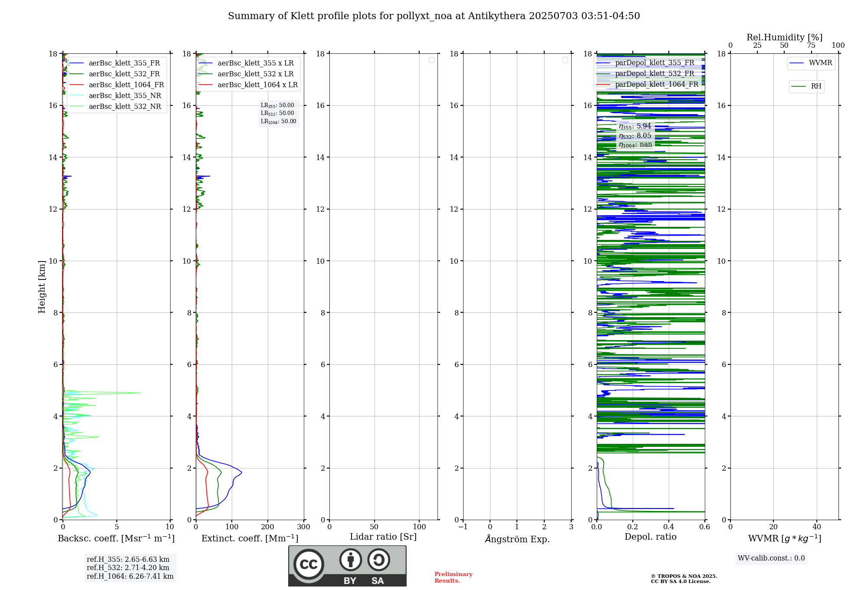Viewport: 868px width, 590px height.
Task: Click legend entry aerBsc_klett_355_NR
Action: pos(115,95)
